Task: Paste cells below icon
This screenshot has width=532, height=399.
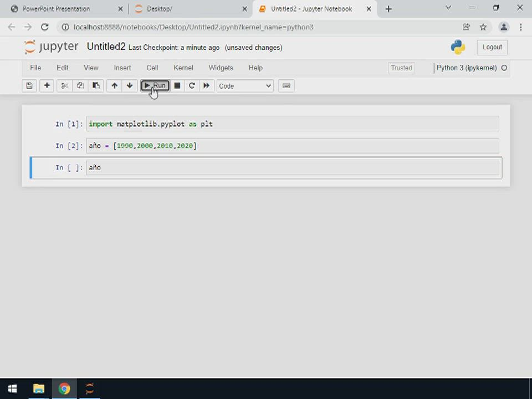Action: [96, 86]
